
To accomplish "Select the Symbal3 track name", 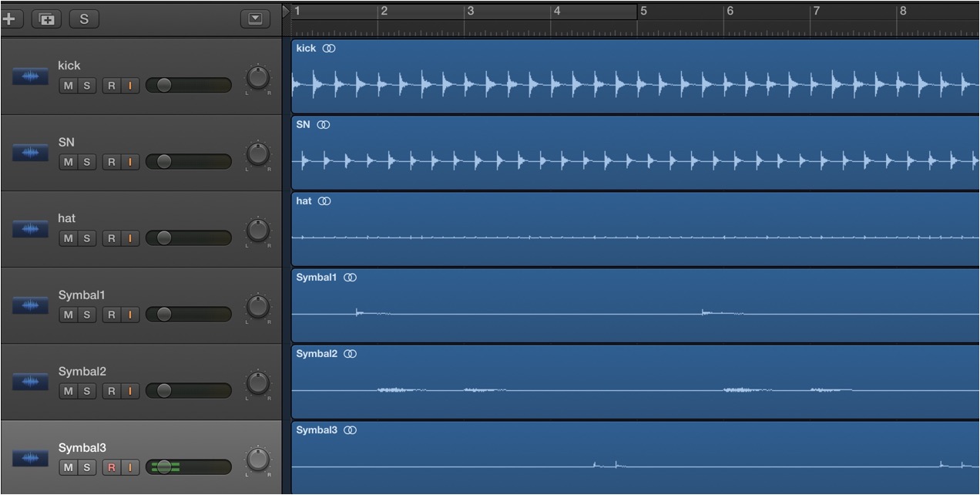I will click(x=82, y=448).
